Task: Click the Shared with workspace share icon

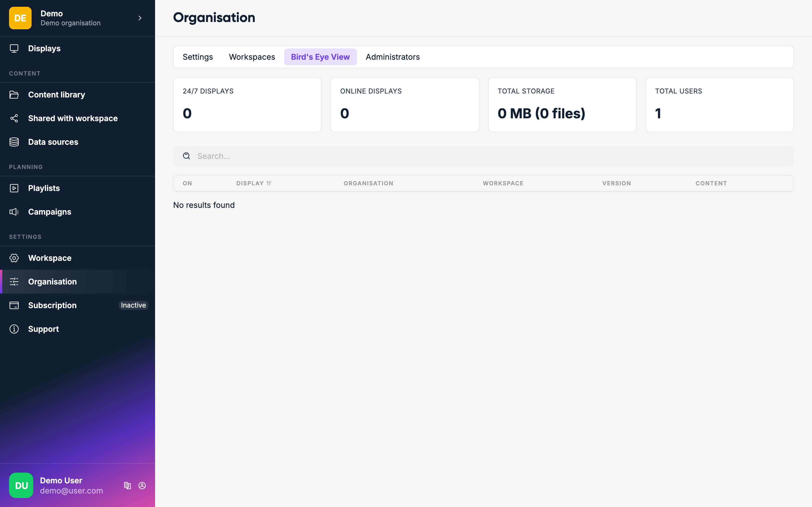Action: click(14, 118)
